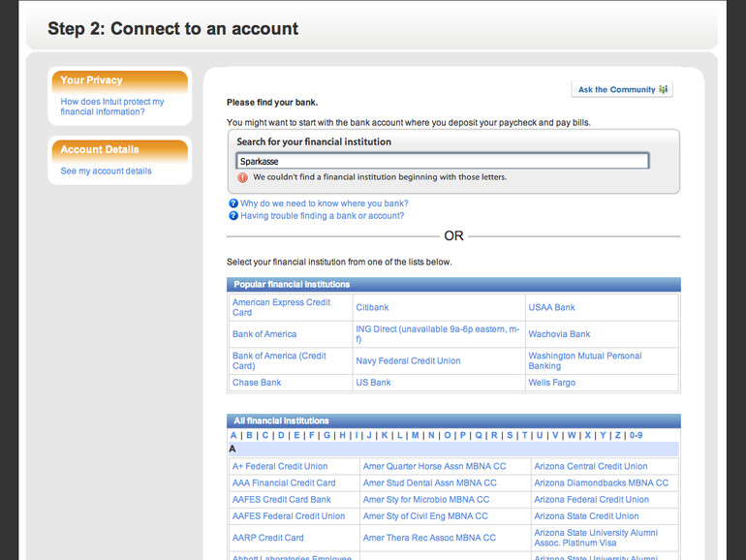Select Washington Mutual Personal Banking
Viewport: 746px width, 560px height.
pos(585,360)
